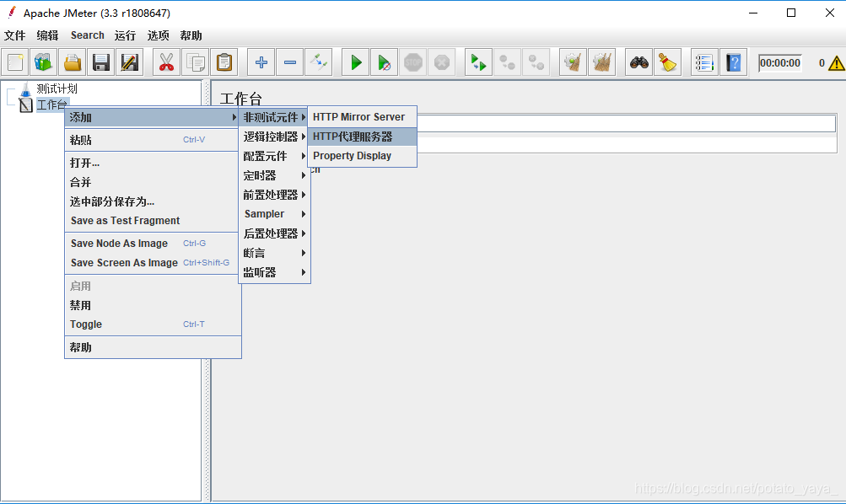Click the Help question mark icon
The image size is (846, 504).
[x=733, y=62]
